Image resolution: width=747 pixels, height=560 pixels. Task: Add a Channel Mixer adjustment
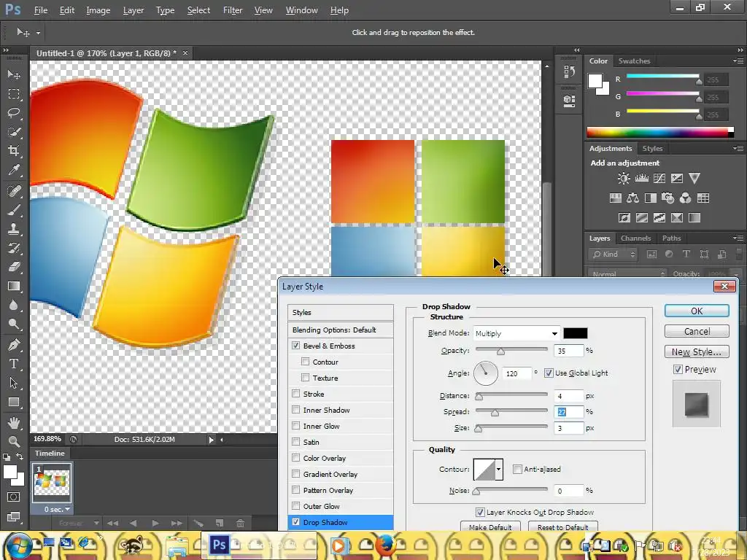click(x=686, y=198)
